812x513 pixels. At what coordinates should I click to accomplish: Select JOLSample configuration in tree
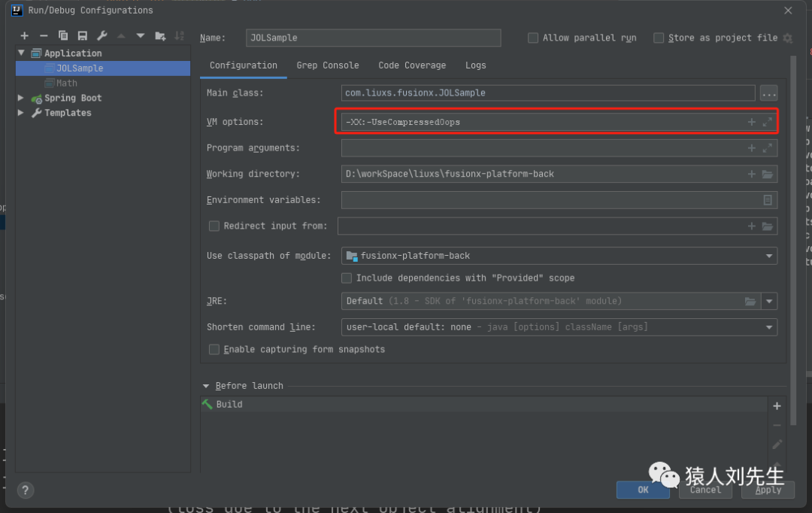pos(103,68)
